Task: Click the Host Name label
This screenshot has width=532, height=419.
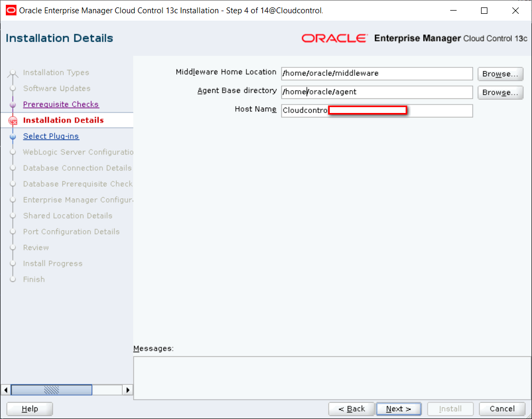Action: 255,109
